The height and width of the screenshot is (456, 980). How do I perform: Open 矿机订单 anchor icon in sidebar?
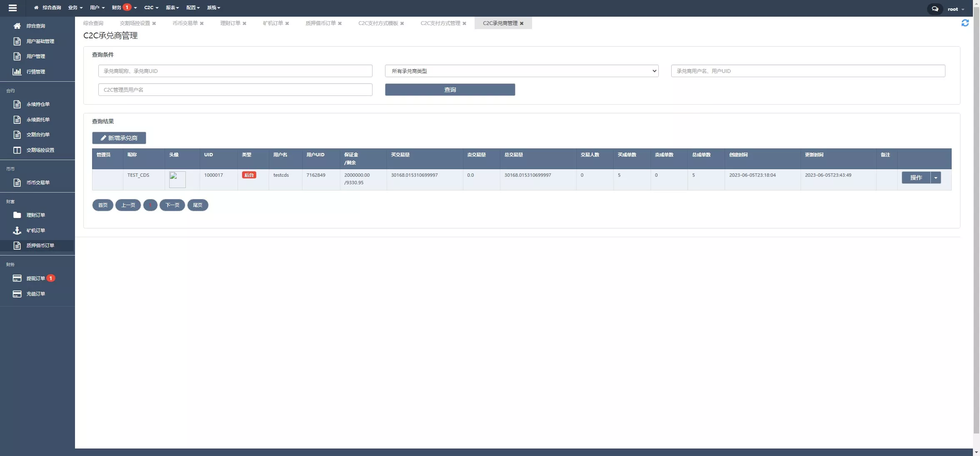pos(17,231)
